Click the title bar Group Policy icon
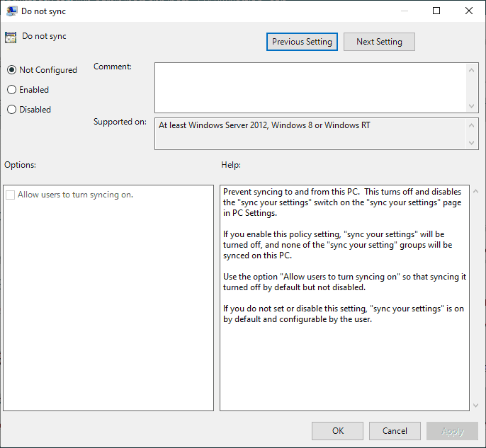 click(11, 11)
